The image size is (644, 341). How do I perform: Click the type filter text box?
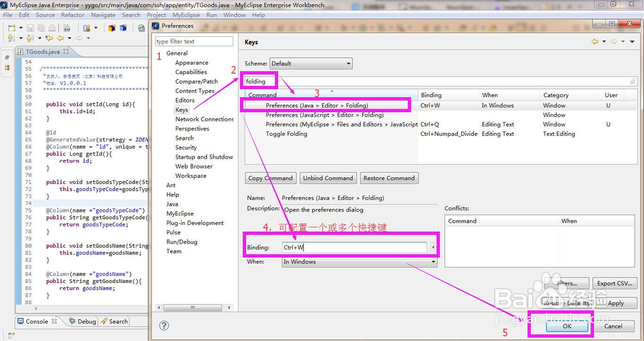(x=194, y=41)
